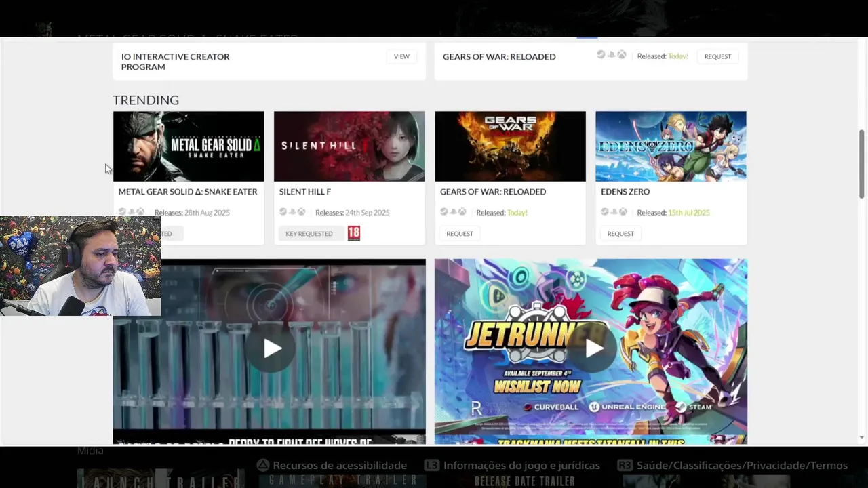Screen dimensions: 868x488
Task: Click triangle icon beside Recursos de acessibilidade
Action: pos(263,466)
